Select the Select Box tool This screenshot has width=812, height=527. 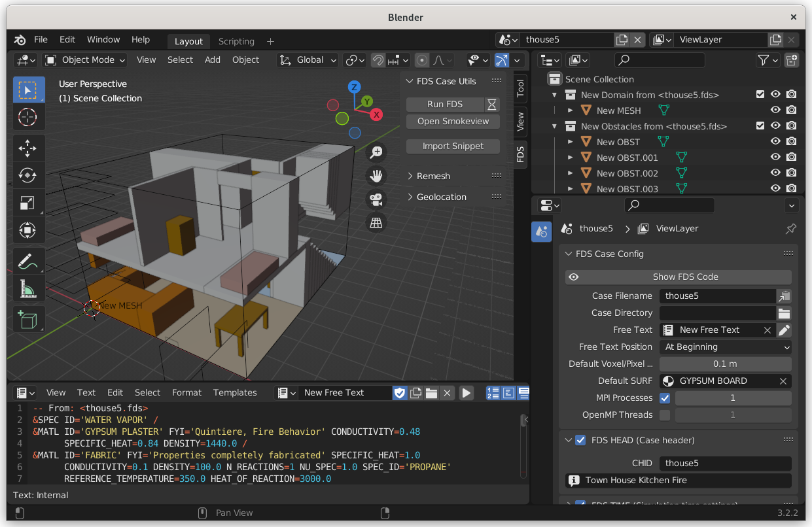29,90
